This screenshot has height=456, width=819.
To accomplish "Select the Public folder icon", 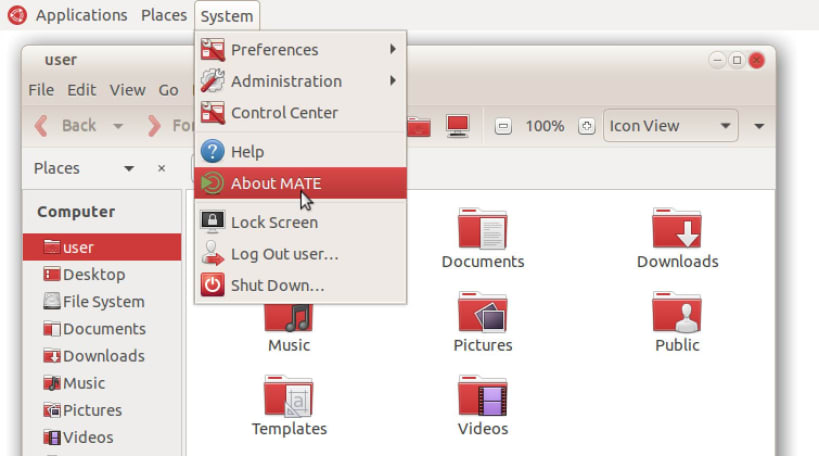I will (x=677, y=312).
